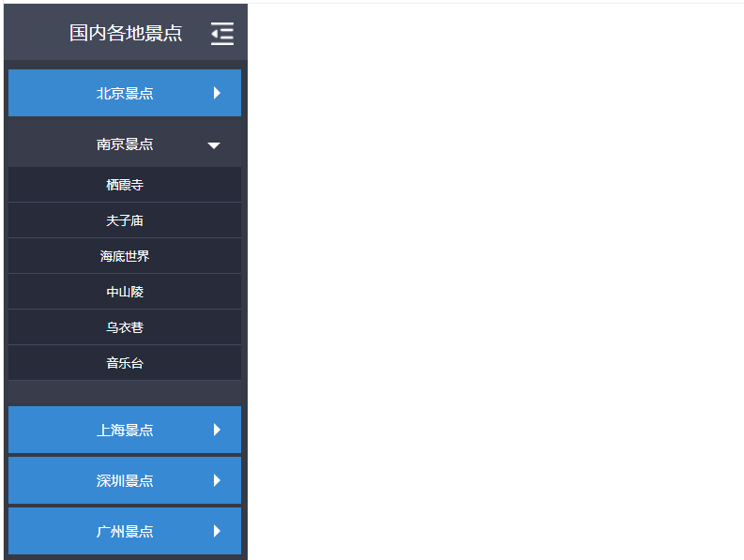Expand 广州景点 using its right arrow
Viewport: 744px width, 560px height.
(x=217, y=531)
